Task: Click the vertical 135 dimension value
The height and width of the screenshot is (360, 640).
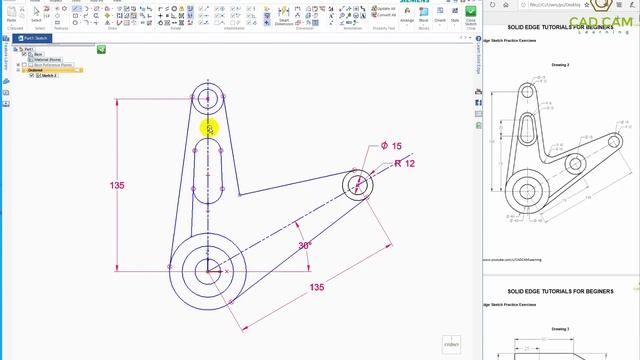Action: pyautogui.click(x=117, y=185)
